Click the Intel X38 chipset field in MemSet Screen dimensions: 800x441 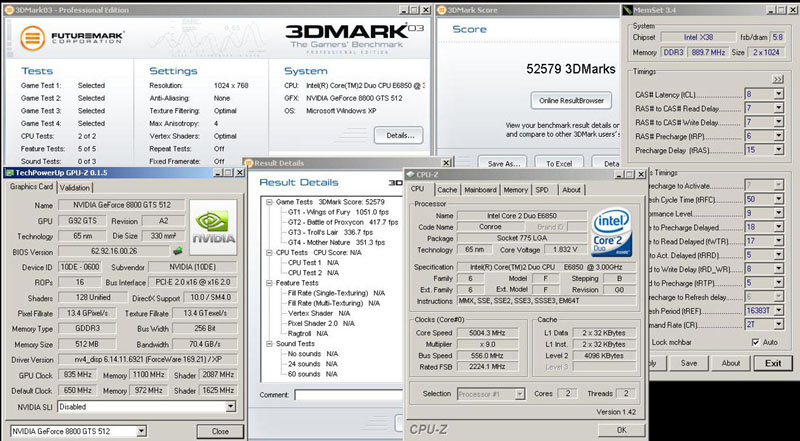pos(698,37)
